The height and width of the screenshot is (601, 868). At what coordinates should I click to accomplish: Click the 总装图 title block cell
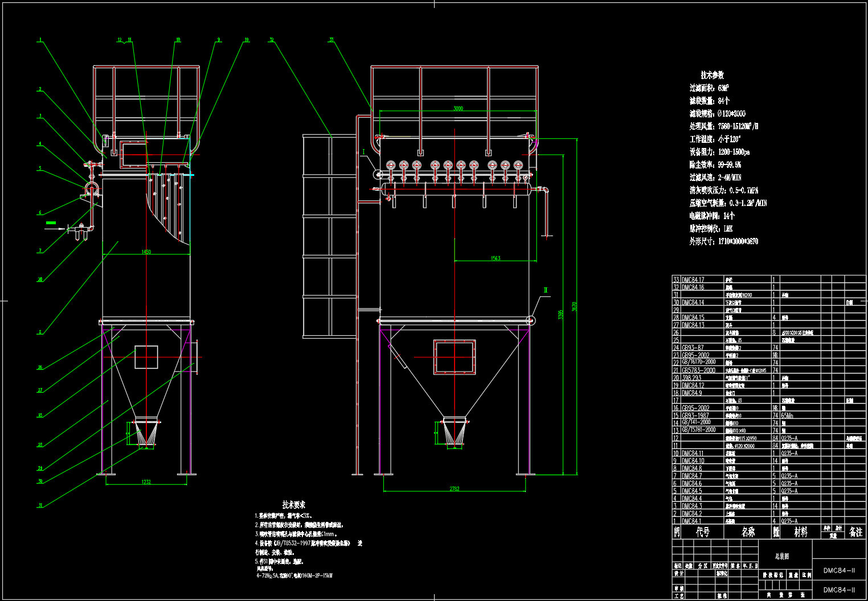tap(782, 556)
